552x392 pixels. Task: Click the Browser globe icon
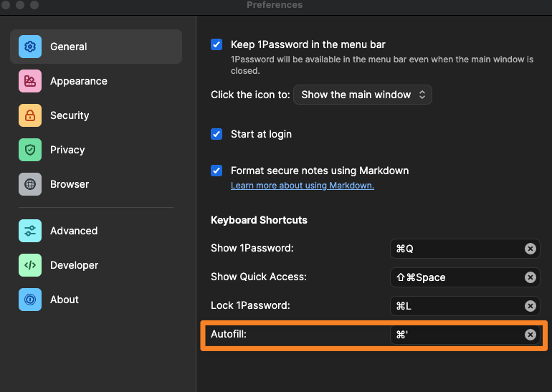pos(30,184)
